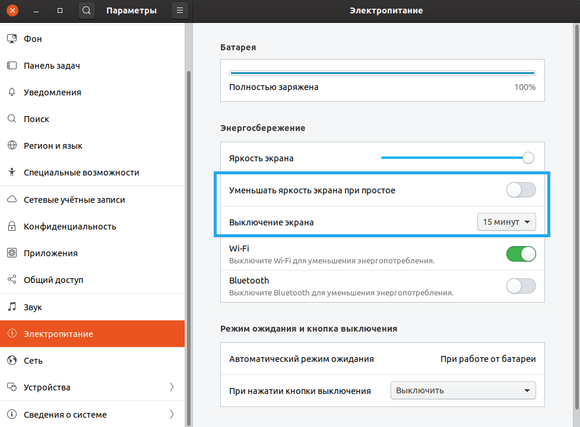Screen dimensions: 580x427
Task: Turn on the Bluetooth switch
Action: click(521, 286)
